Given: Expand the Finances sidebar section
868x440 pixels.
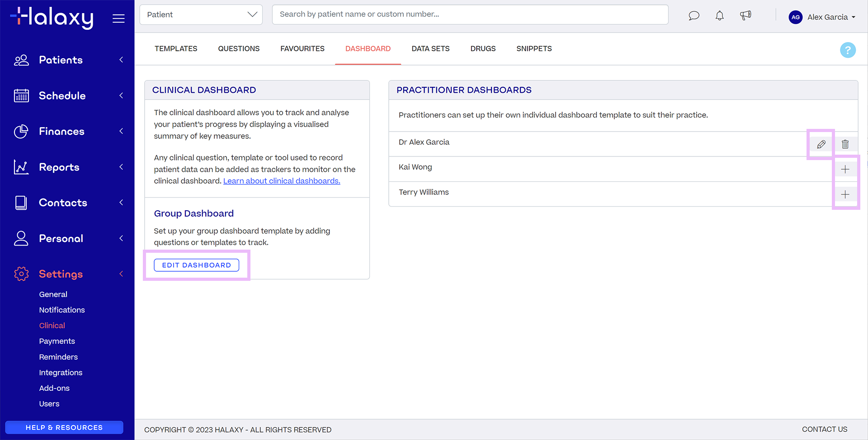Looking at the screenshot, I should point(121,131).
